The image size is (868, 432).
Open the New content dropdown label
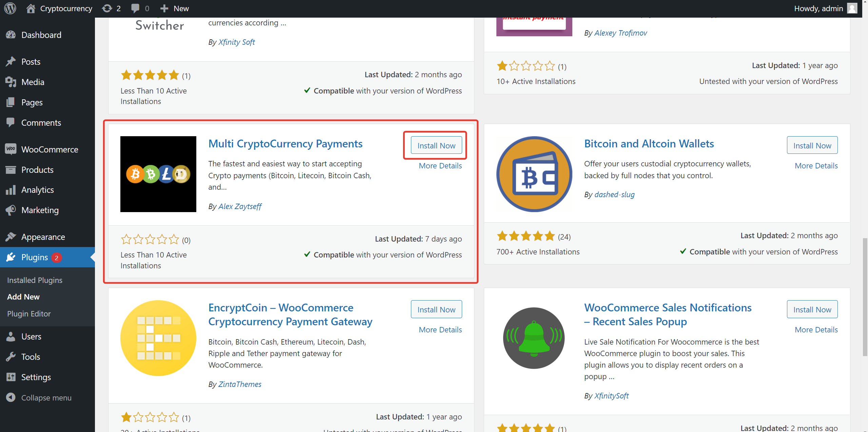click(x=181, y=8)
